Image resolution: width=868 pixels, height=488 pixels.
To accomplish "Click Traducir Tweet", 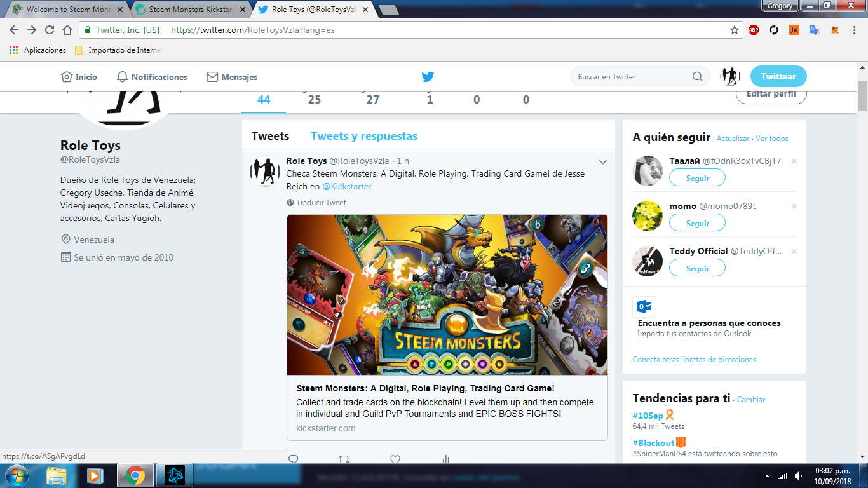I will pos(321,203).
